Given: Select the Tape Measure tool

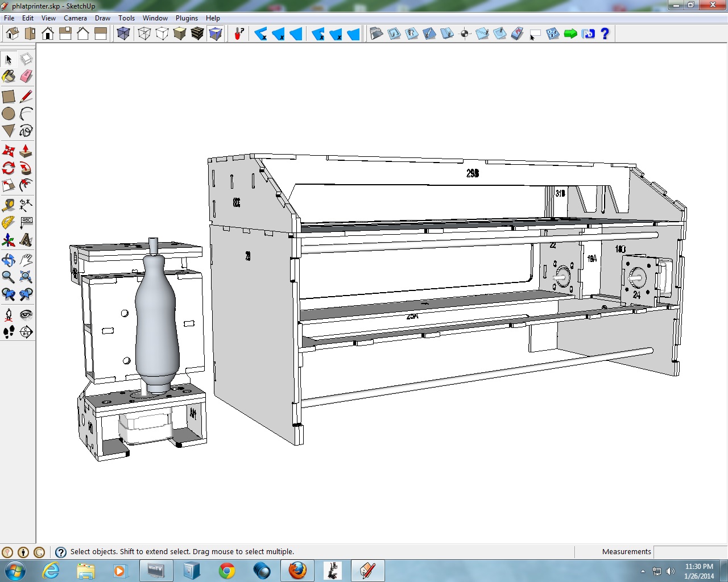Looking at the screenshot, I should 9,205.
